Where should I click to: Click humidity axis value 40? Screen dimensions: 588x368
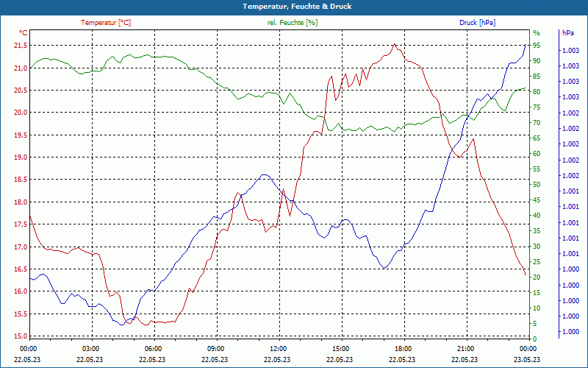[537, 216]
